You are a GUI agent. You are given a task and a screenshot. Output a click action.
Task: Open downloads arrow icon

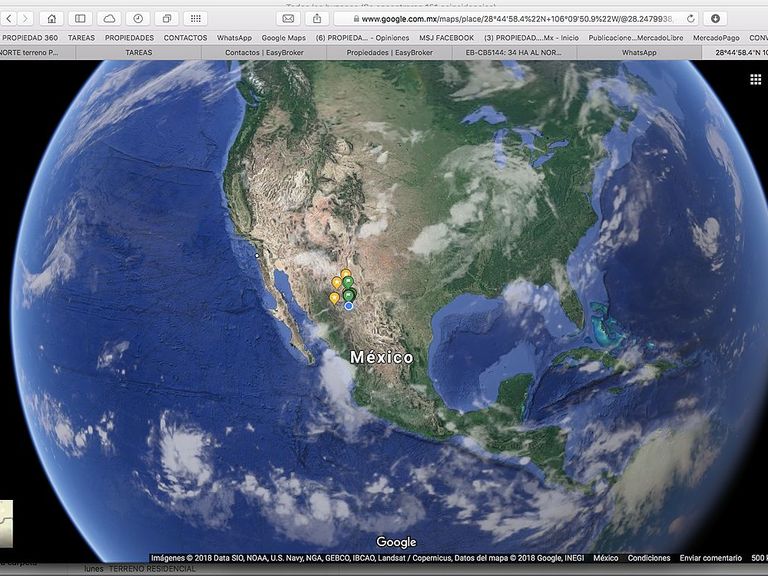[x=715, y=19]
